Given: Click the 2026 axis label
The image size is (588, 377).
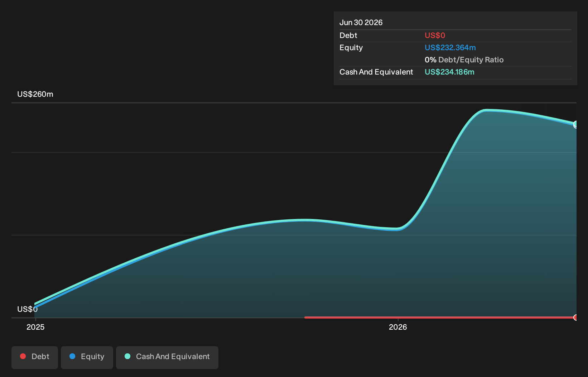Looking at the screenshot, I should tap(398, 327).
